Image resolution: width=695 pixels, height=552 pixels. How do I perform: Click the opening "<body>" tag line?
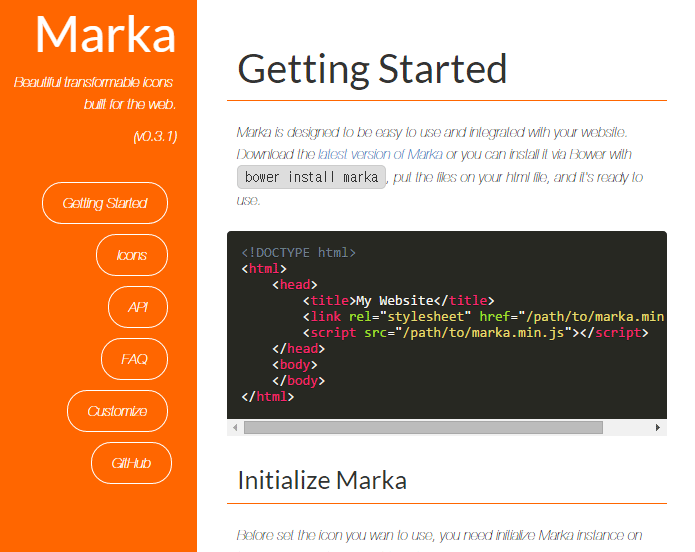coord(295,364)
